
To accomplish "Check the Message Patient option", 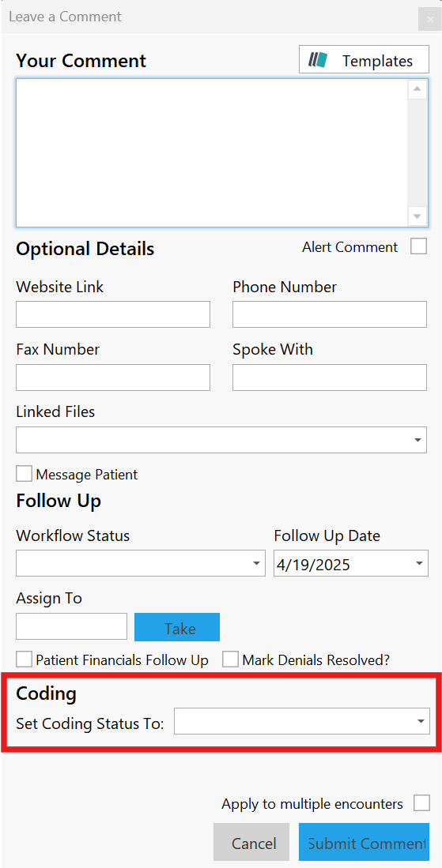I will [25, 474].
